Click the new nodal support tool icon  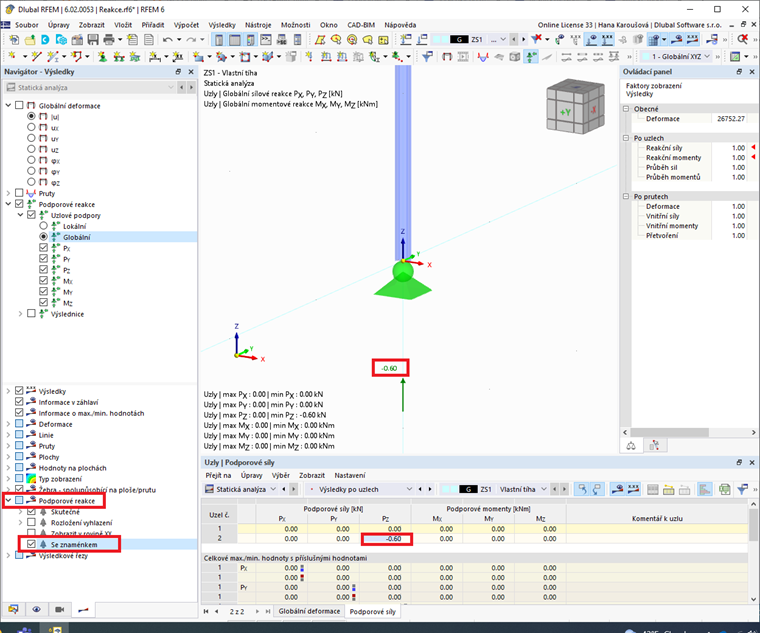click(x=102, y=57)
